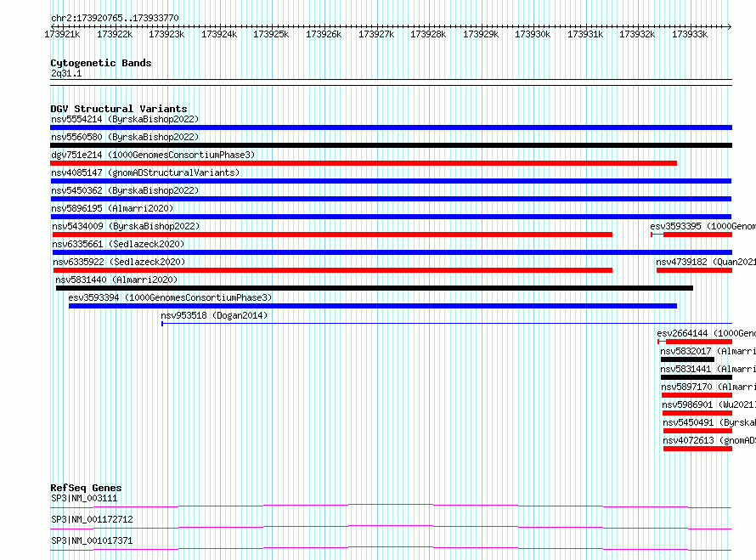Click the short black bar under nsv5832017
Viewport: 756px width, 560px height.
(x=687, y=359)
